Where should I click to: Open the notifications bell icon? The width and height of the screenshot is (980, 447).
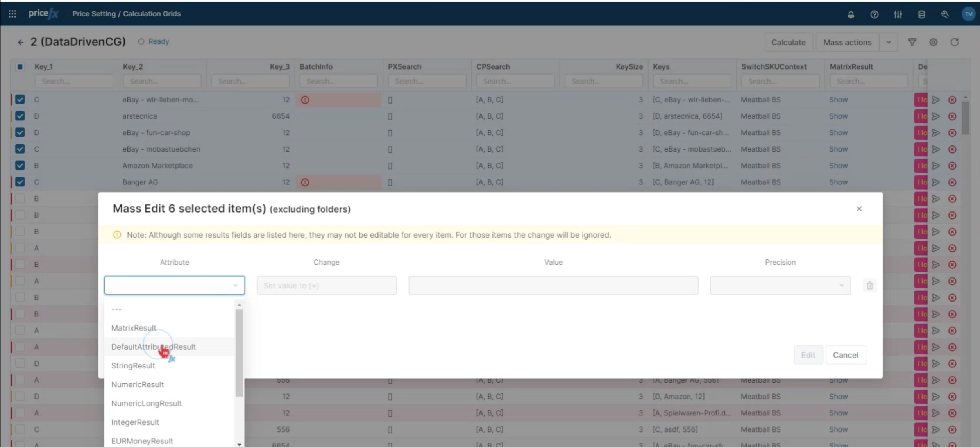coord(851,14)
